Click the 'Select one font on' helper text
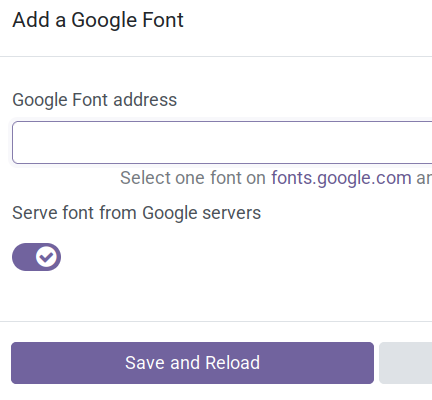The image size is (432, 400). (193, 178)
